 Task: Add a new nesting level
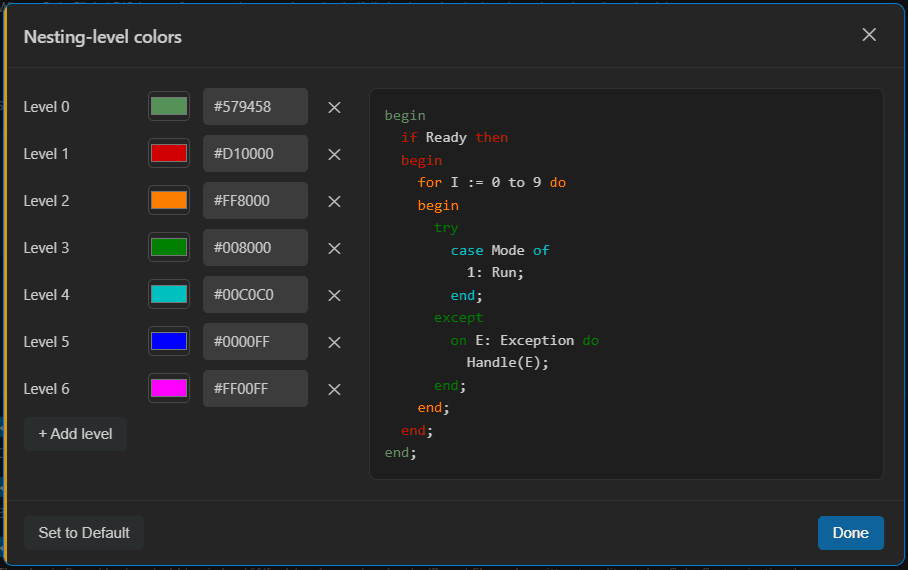click(x=75, y=434)
